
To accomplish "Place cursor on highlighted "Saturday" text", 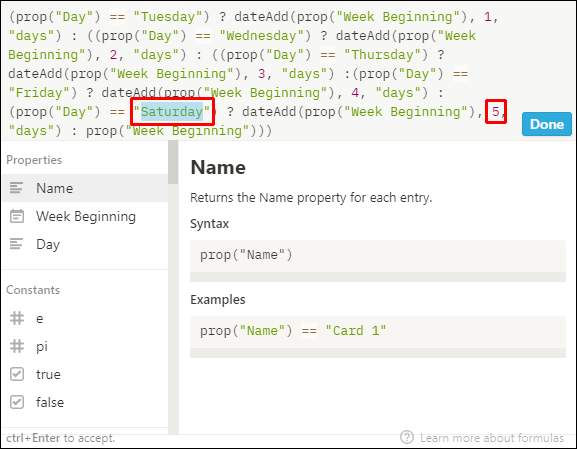I will [171, 112].
